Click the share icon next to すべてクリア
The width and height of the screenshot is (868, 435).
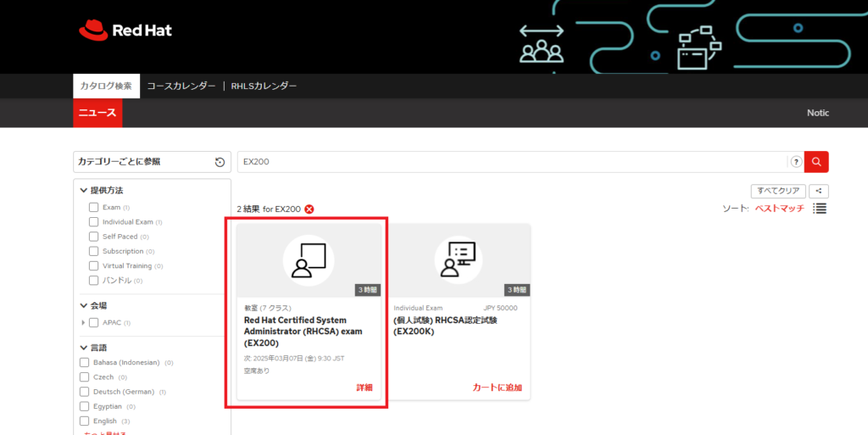click(x=819, y=191)
